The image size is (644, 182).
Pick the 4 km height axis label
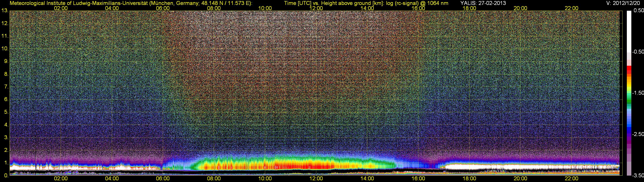pos(6,125)
